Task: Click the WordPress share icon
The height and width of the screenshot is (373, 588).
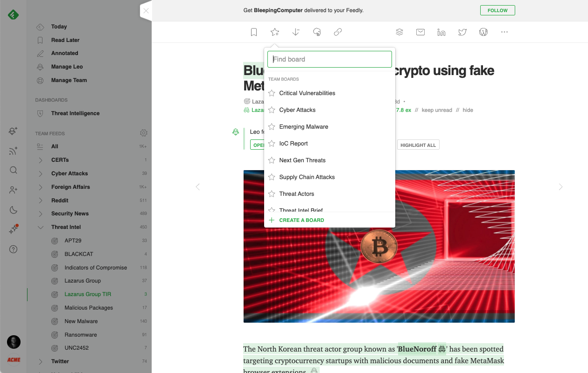Action: pyautogui.click(x=483, y=32)
